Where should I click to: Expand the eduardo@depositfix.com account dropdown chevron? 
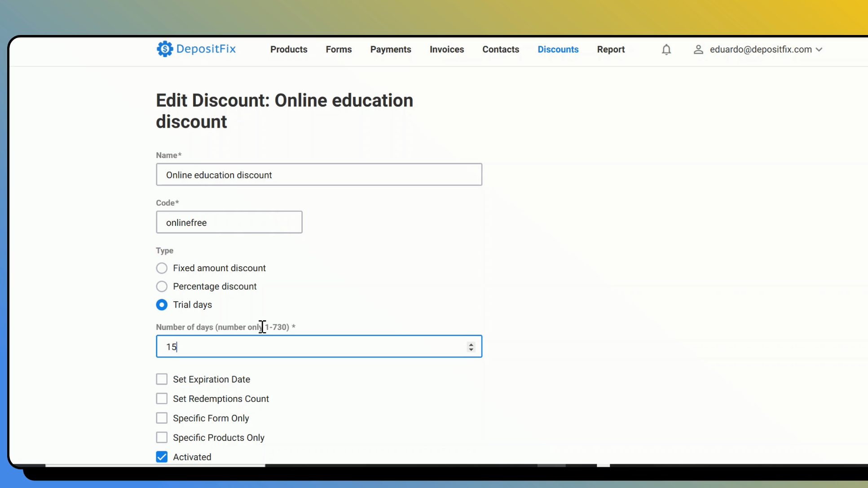click(x=819, y=49)
